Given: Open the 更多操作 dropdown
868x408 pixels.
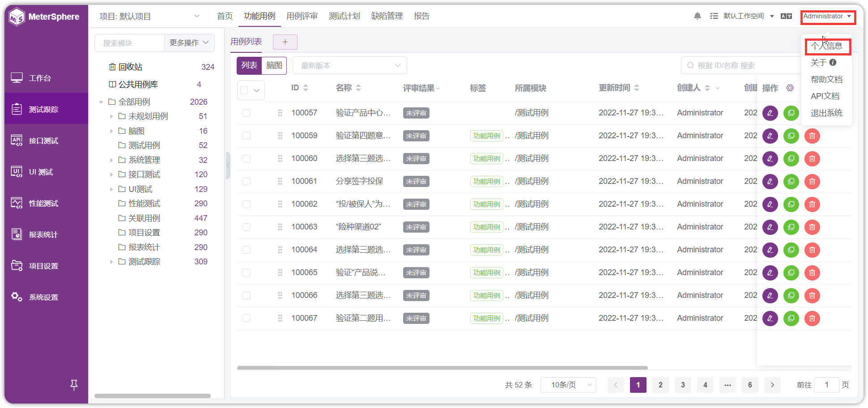Looking at the screenshot, I should coord(189,43).
